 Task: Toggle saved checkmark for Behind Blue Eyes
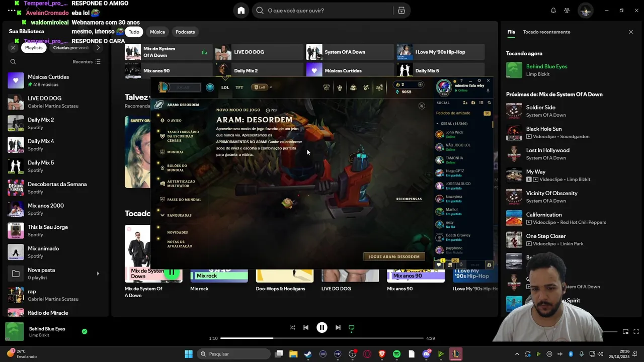[85, 331]
